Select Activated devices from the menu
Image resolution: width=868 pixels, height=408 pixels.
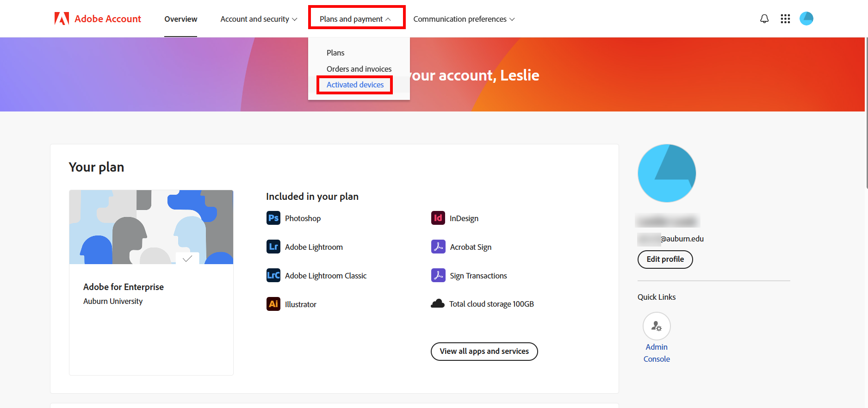pos(354,85)
